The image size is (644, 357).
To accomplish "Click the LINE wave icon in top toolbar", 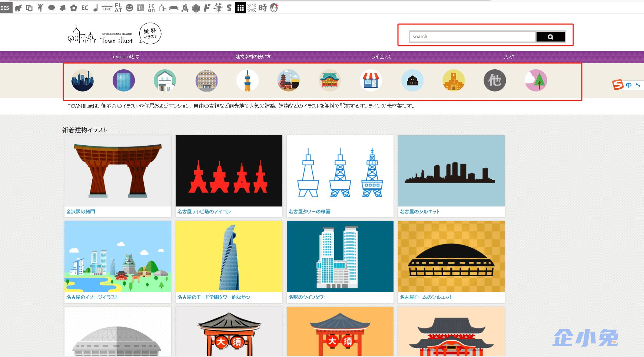I will pos(107,8).
